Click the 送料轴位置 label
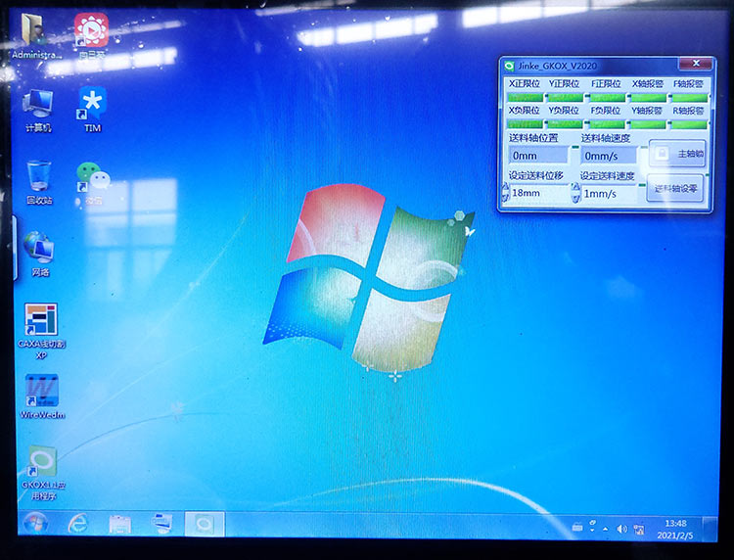Screen dimensions: 734x560 [x=533, y=138]
